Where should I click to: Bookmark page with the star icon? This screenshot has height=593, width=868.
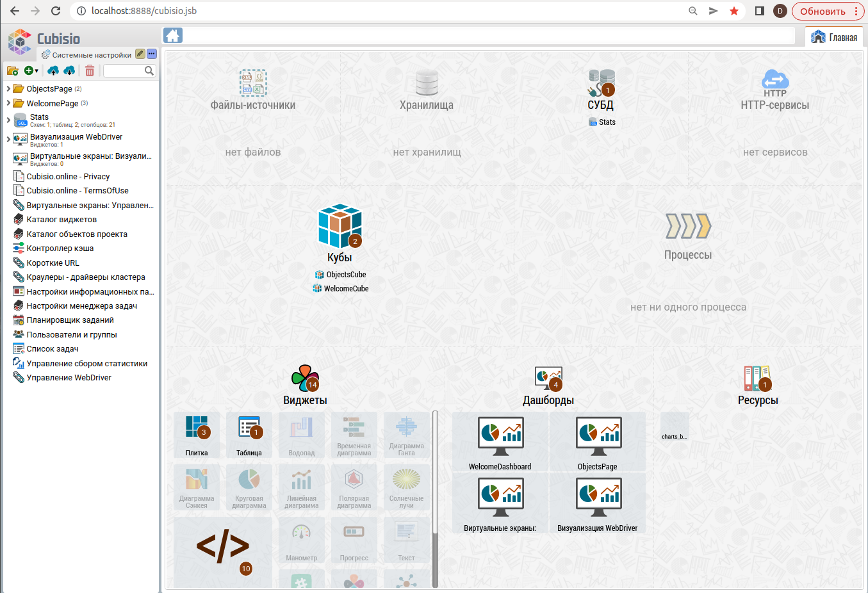[x=734, y=11]
